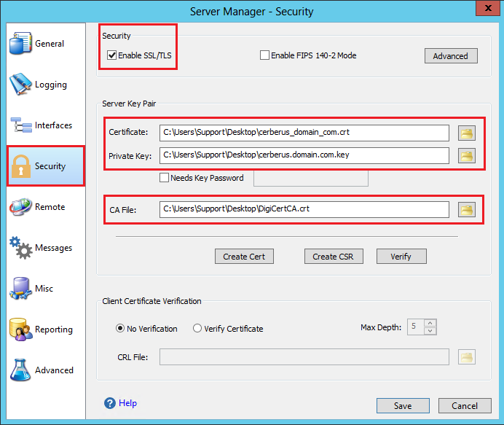The height and width of the screenshot is (425, 504).
Task: Open the Remote settings page icon
Action: [20, 207]
